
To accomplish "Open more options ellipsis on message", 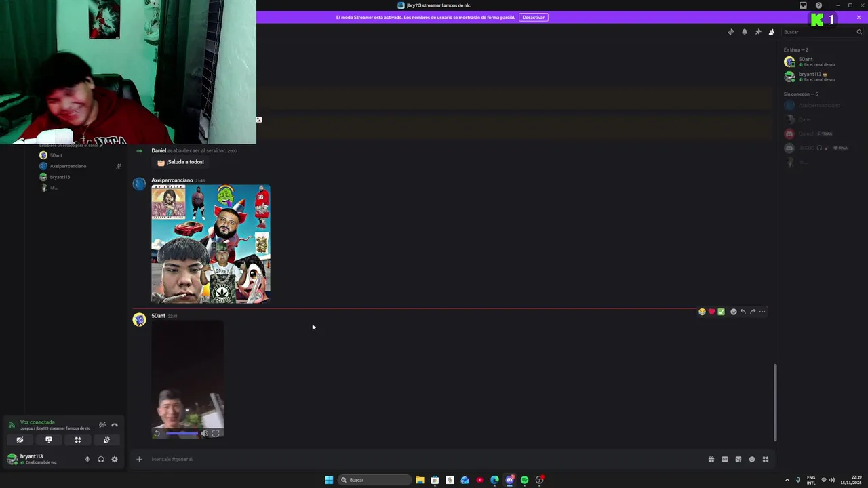I will [762, 312].
